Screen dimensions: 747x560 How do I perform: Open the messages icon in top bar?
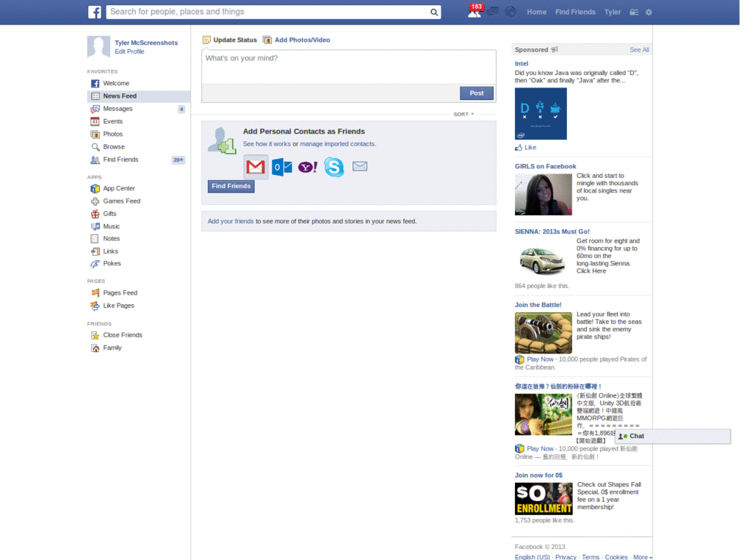[x=492, y=12]
